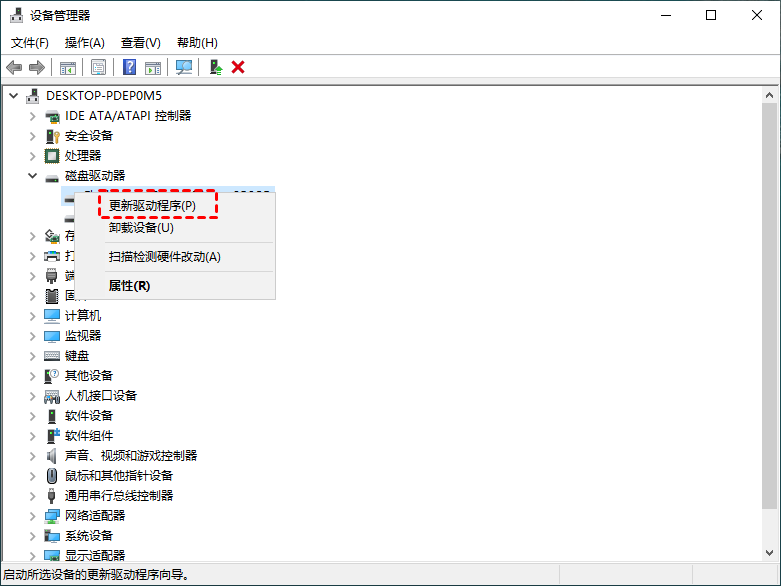The height and width of the screenshot is (586, 781).
Task: Click the DESKTOP-PDEP0M5 computer icon
Action: [x=33, y=96]
